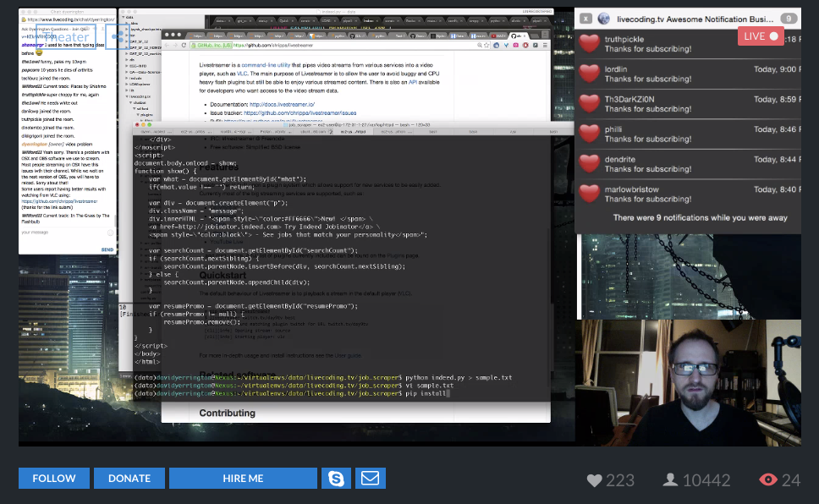Click the bookmark star in Chrome

coord(486,46)
